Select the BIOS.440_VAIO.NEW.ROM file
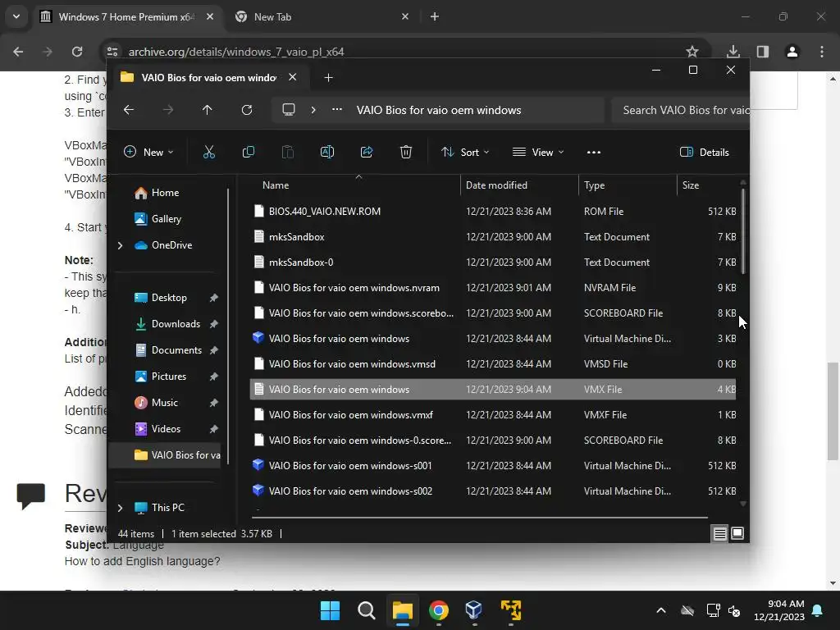The height and width of the screenshot is (630, 840). 493,211
